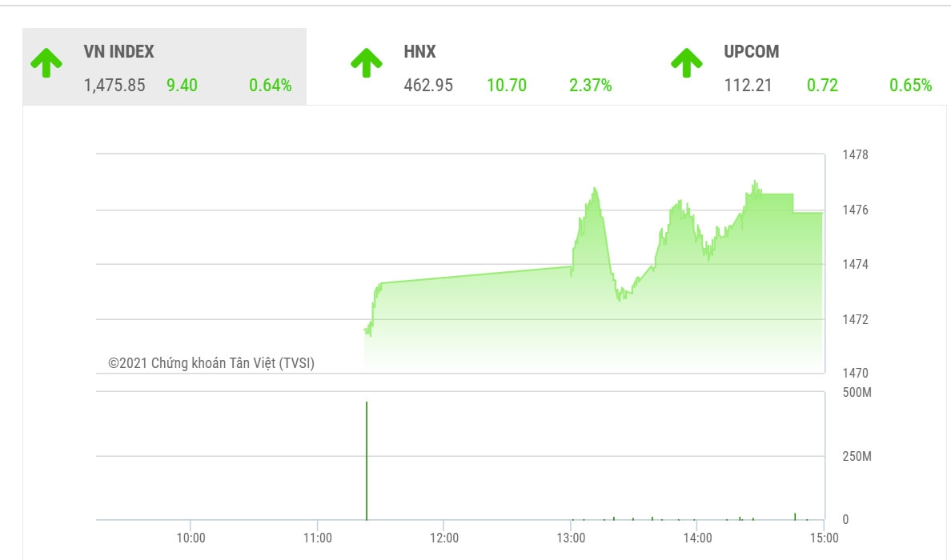Click the 15:00 time axis label
Image resolution: width=951 pixels, height=560 pixels.
pos(824,538)
